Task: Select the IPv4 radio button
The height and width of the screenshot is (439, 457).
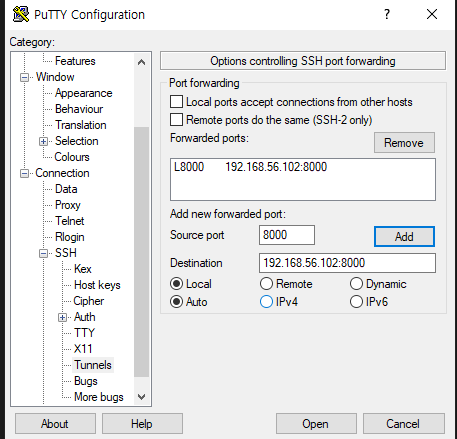Action: pyautogui.click(x=266, y=302)
